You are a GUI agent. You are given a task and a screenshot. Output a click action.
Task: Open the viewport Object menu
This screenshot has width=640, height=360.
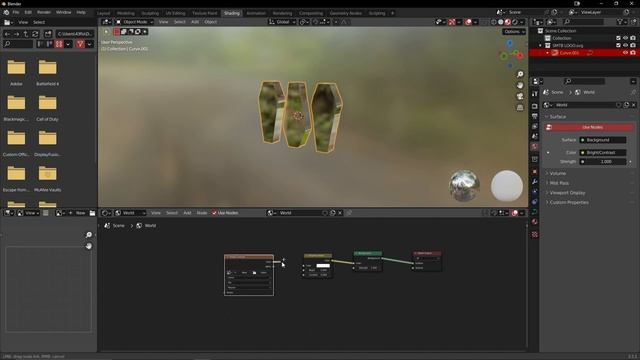point(211,22)
